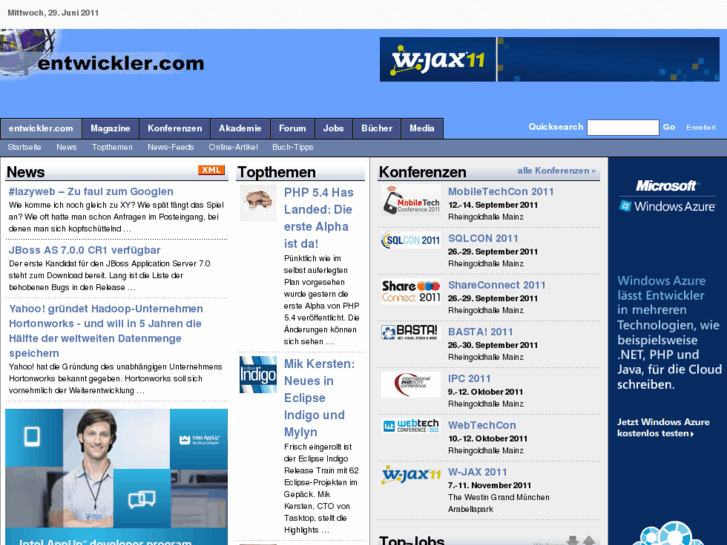Click Jetzt Windows Azure kostenlos testen
The image size is (727, 545).
click(663, 428)
